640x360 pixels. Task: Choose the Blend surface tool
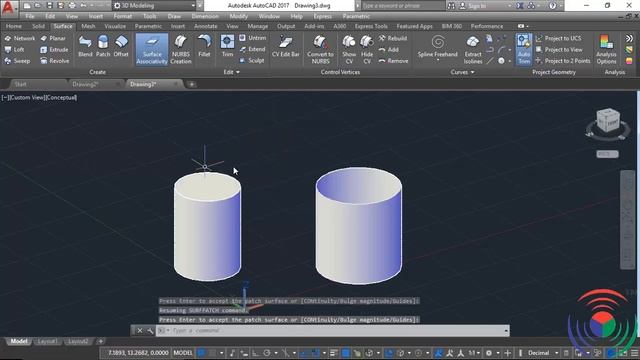85,46
